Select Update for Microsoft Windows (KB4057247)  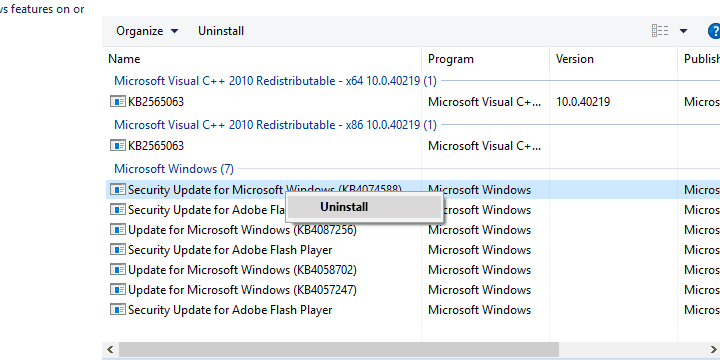click(x=242, y=290)
